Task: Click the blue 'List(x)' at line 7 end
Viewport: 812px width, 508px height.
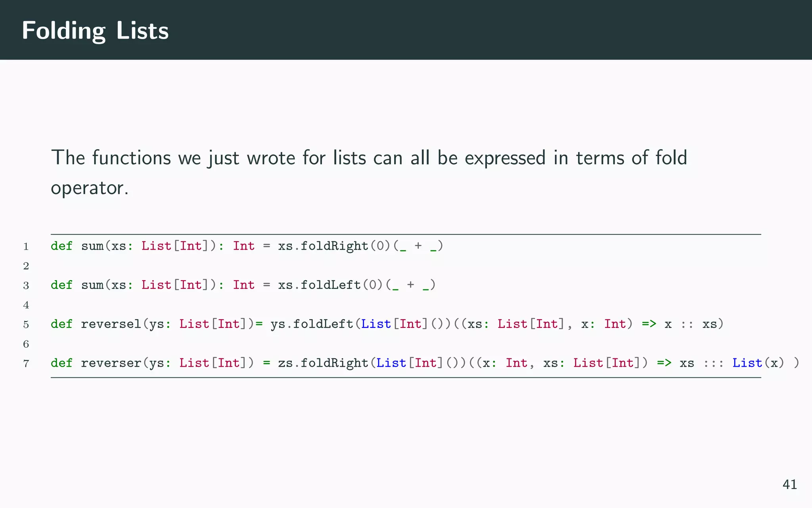Action: coord(757,363)
